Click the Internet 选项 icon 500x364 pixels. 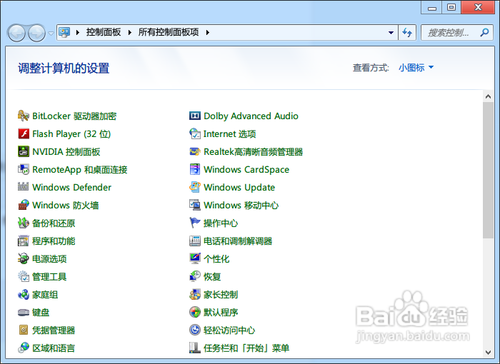(x=195, y=134)
